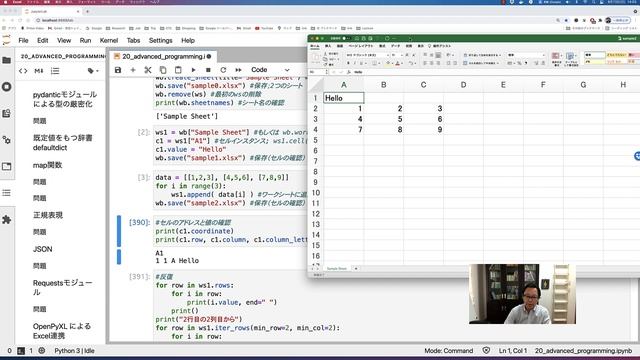The width and height of the screenshot is (640, 360).
Task: Open the file browser folder icon in sidebar
Action: point(7,60)
